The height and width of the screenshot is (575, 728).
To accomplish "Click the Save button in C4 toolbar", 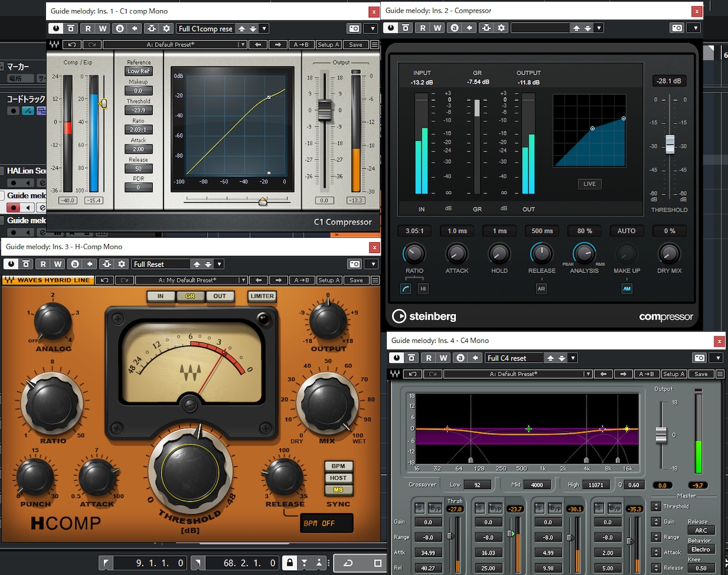I will click(701, 374).
